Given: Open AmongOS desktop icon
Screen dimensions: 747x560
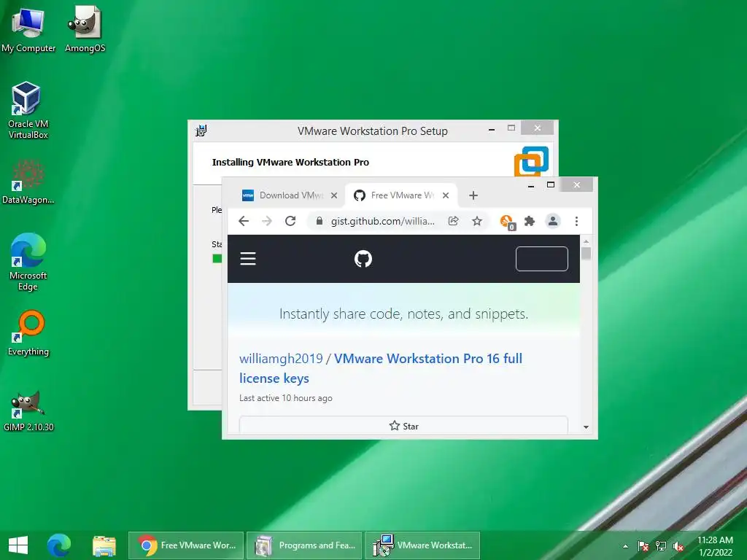Looking at the screenshot, I should coord(85,28).
